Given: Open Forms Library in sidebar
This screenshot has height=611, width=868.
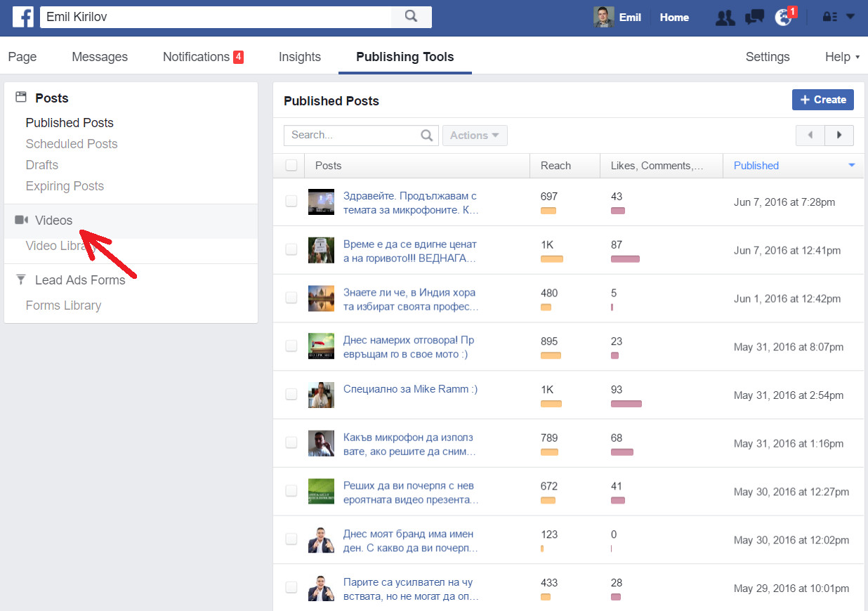Looking at the screenshot, I should (x=63, y=305).
